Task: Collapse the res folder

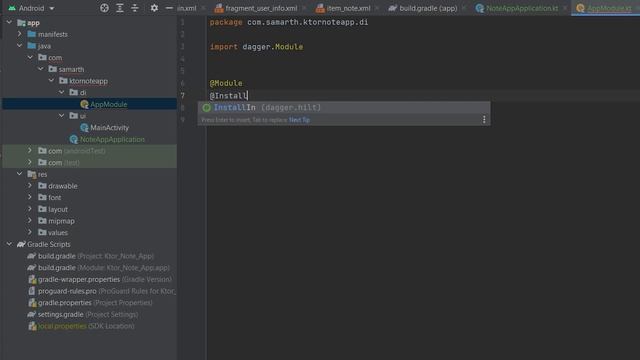Action: click(20, 174)
